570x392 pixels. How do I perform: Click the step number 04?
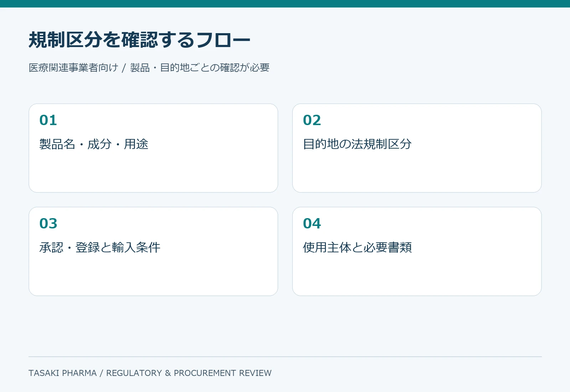(312, 223)
